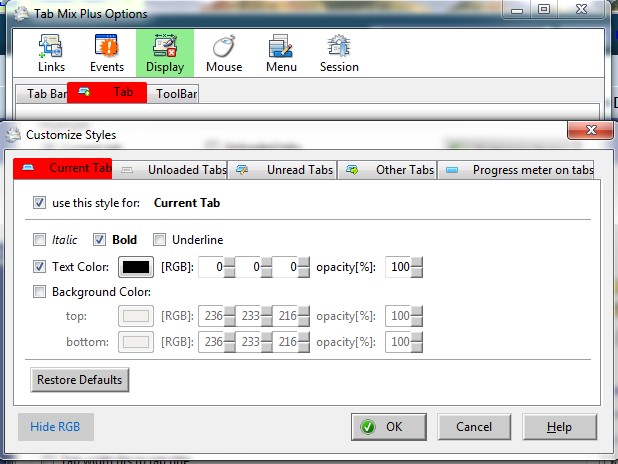Open the Menu options pane
This screenshot has width=618, height=464.
click(x=281, y=53)
